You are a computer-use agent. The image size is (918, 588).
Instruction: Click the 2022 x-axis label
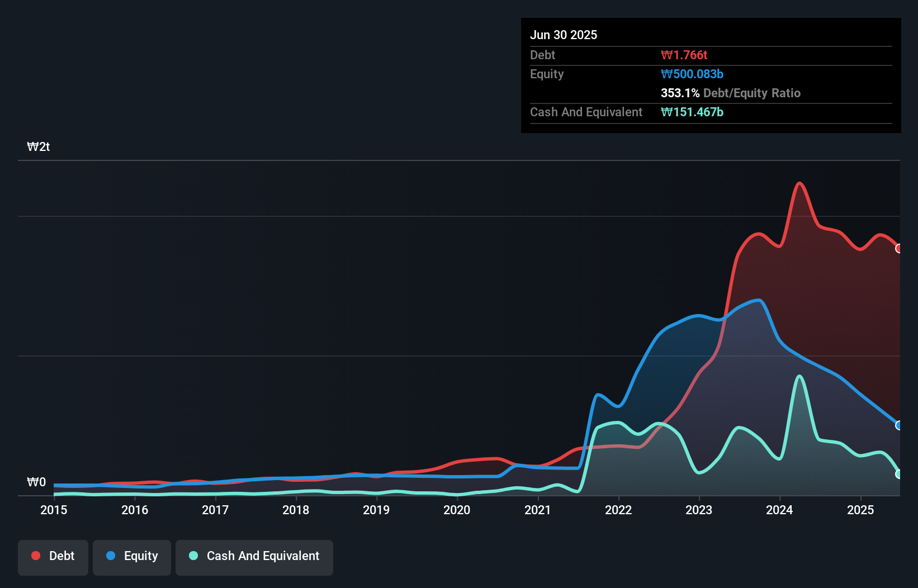click(618, 510)
